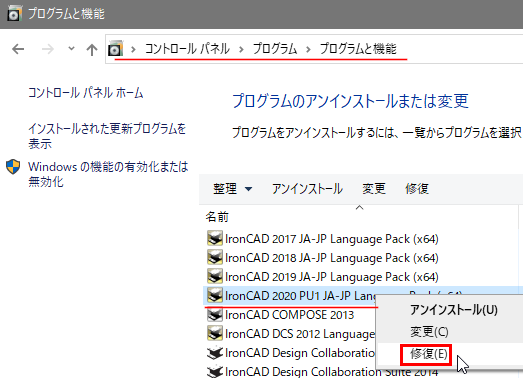Open インストールされた更新プログラムを表示 link

pos(107,136)
